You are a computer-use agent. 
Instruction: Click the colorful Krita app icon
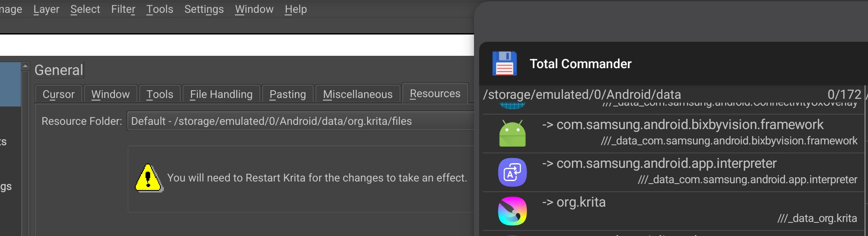pyautogui.click(x=512, y=211)
